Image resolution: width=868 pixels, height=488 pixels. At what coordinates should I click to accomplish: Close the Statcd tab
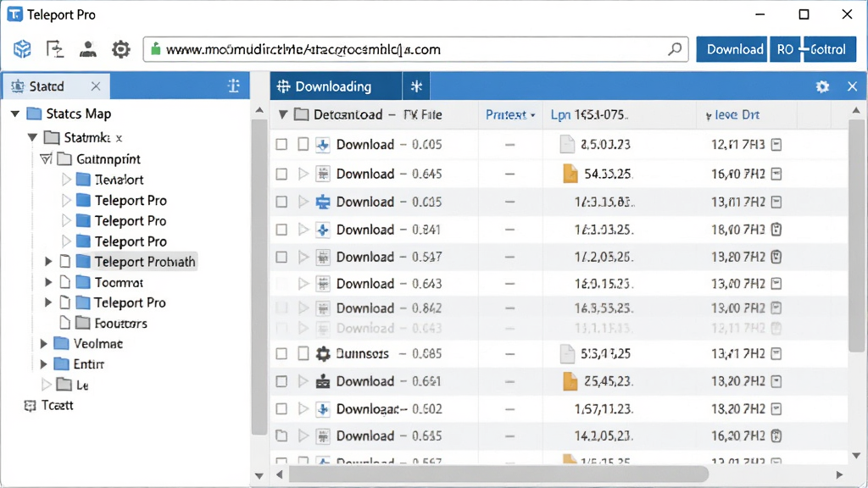point(96,86)
